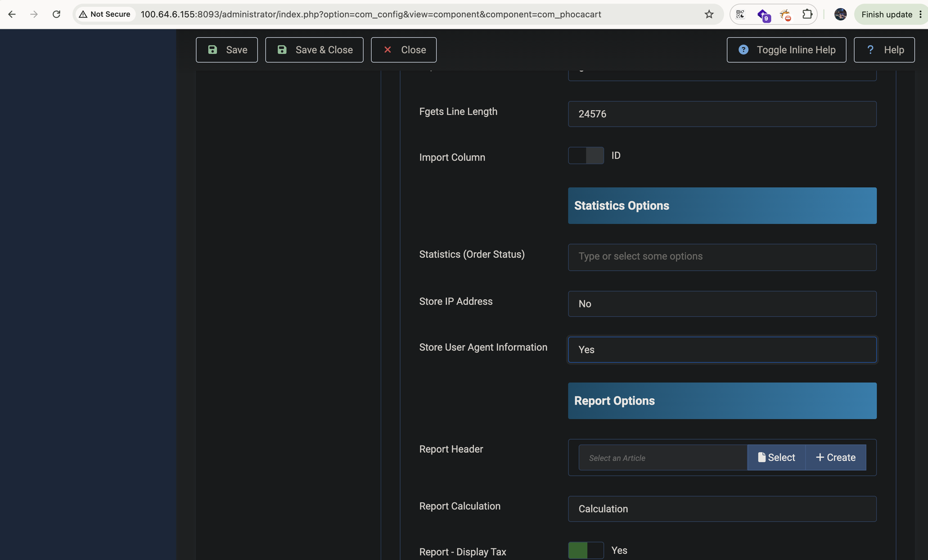Open Statistics (Order Status) options field
Image resolution: width=928 pixels, height=560 pixels.
coord(722,257)
